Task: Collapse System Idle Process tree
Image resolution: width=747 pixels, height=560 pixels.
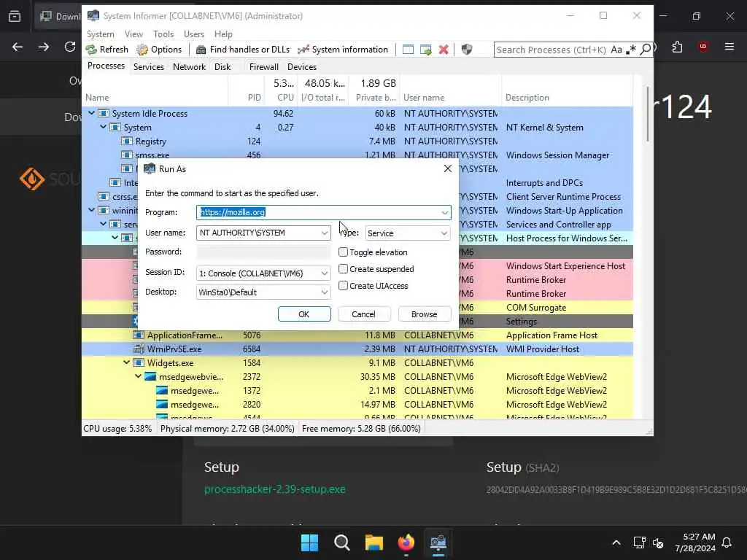Action: 91,113
